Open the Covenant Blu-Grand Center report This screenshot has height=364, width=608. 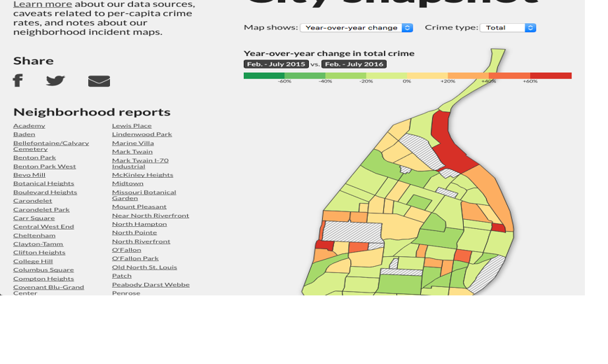pyautogui.click(x=48, y=290)
